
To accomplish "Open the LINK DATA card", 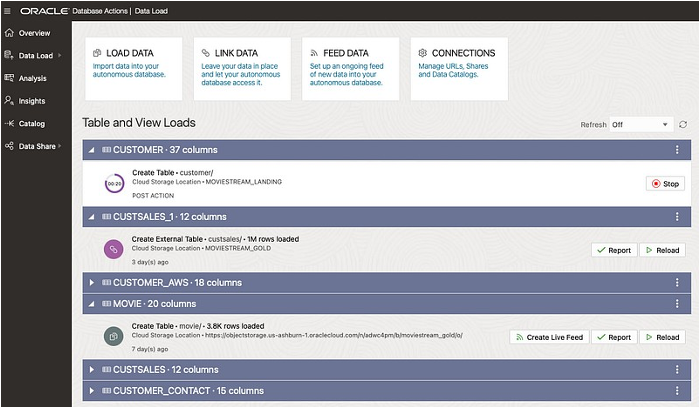I will pos(242,69).
